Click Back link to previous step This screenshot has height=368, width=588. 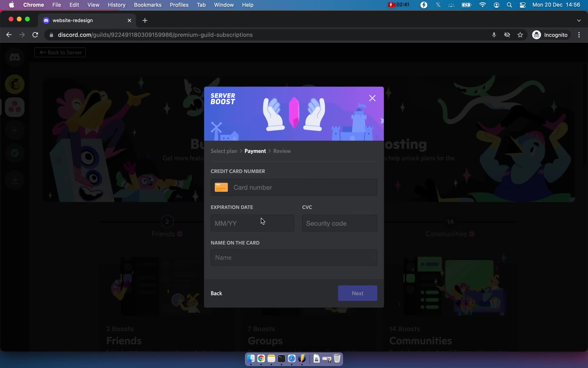pos(216,293)
